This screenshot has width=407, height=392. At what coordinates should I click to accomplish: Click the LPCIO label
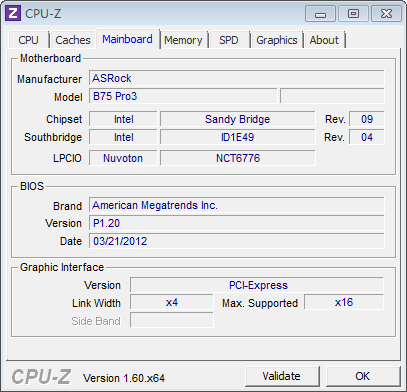(x=67, y=158)
